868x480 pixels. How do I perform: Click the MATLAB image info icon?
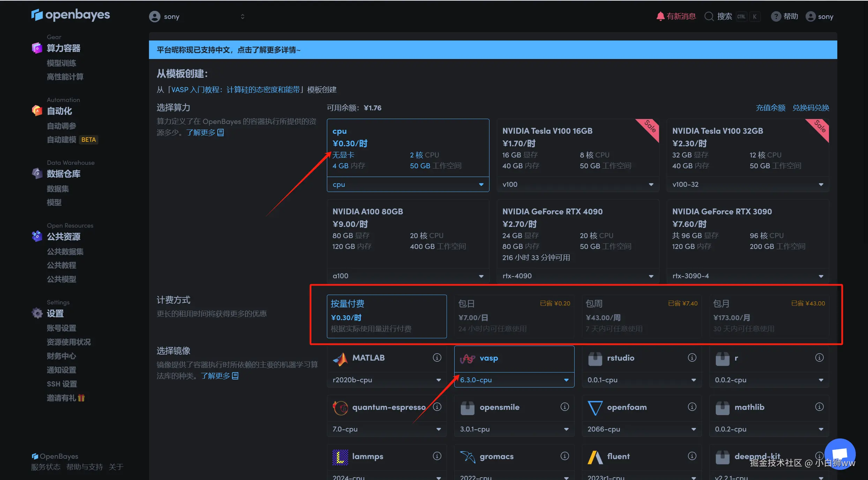click(x=437, y=357)
